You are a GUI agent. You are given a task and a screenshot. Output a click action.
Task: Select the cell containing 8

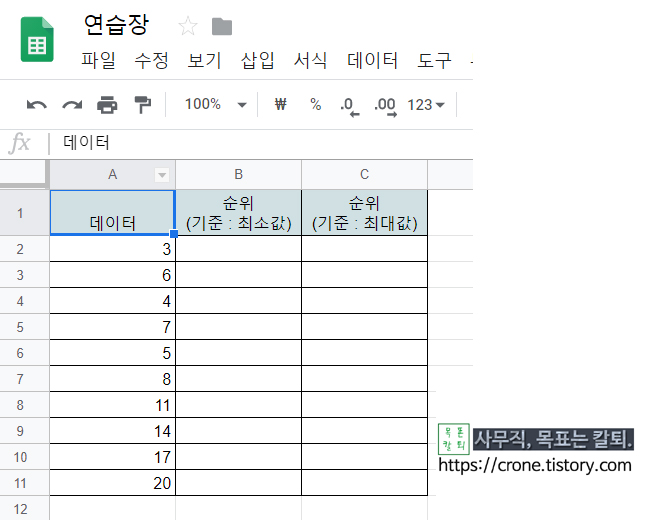[112, 379]
